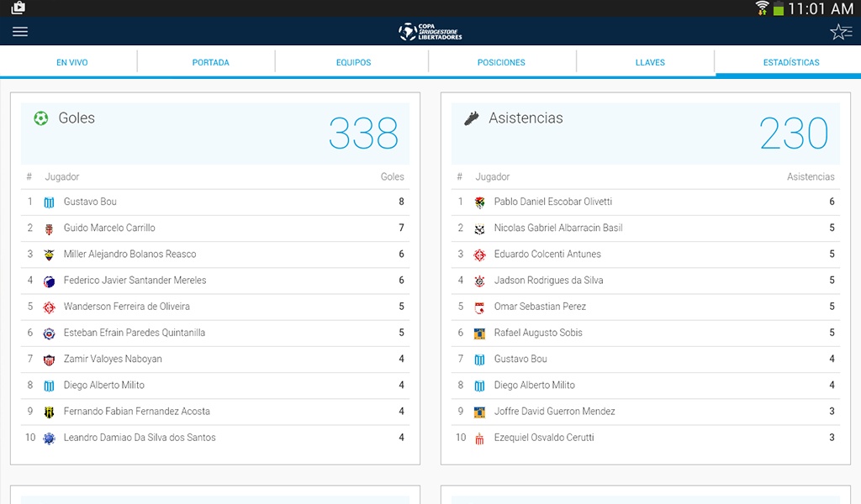Tap the crest beside Zamir Valoyes Naboyan
Viewport: 861px width, 504px height.
tap(49, 360)
